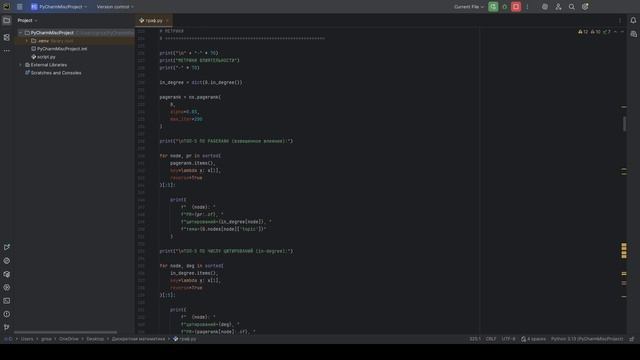Open the Notifications bell
Viewport: 640px width, 360px height.
pyautogui.click(x=633, y=20)
